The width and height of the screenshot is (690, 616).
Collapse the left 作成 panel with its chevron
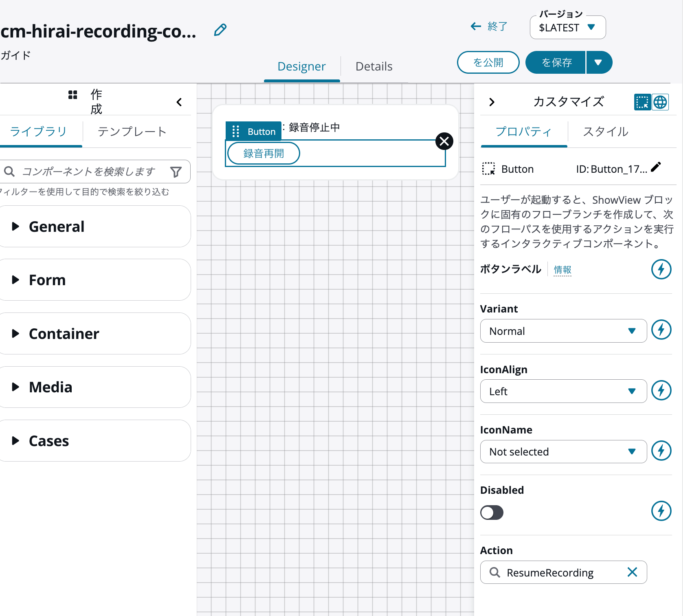179,102
